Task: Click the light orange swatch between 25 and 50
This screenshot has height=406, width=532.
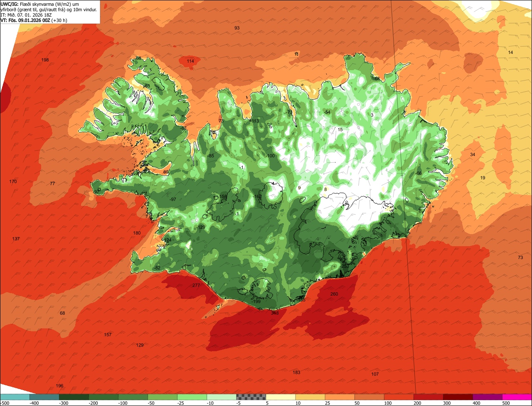Action: point(340,396)
